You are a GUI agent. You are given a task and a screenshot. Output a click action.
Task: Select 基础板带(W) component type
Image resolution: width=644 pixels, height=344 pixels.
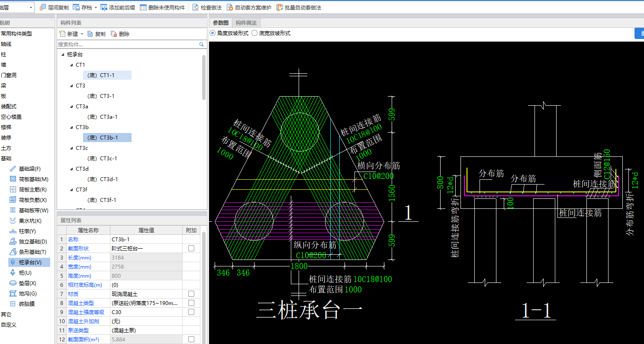click(x=29, y=210)
